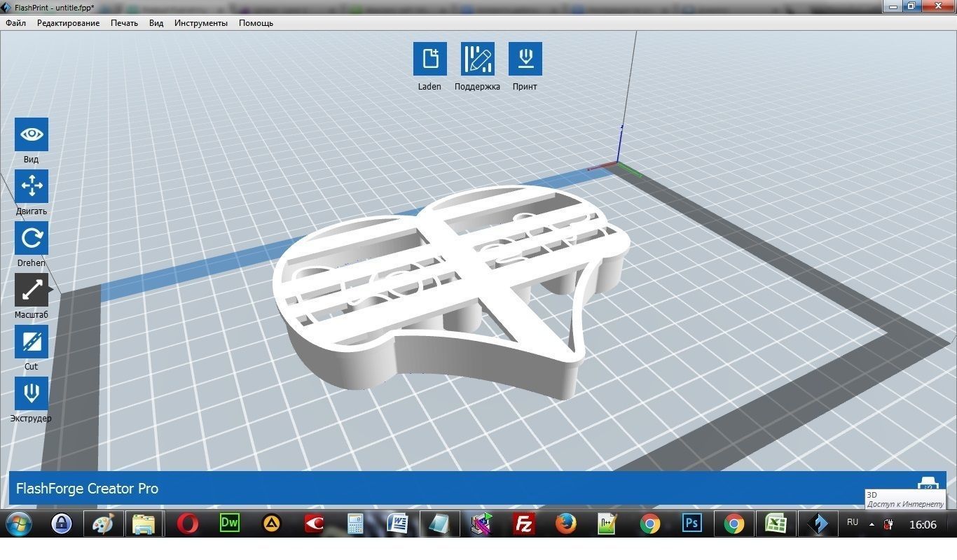This screenshot has width=957, height=560.
Task: Open the Файл menu
Action: click(x=15, y=23)
